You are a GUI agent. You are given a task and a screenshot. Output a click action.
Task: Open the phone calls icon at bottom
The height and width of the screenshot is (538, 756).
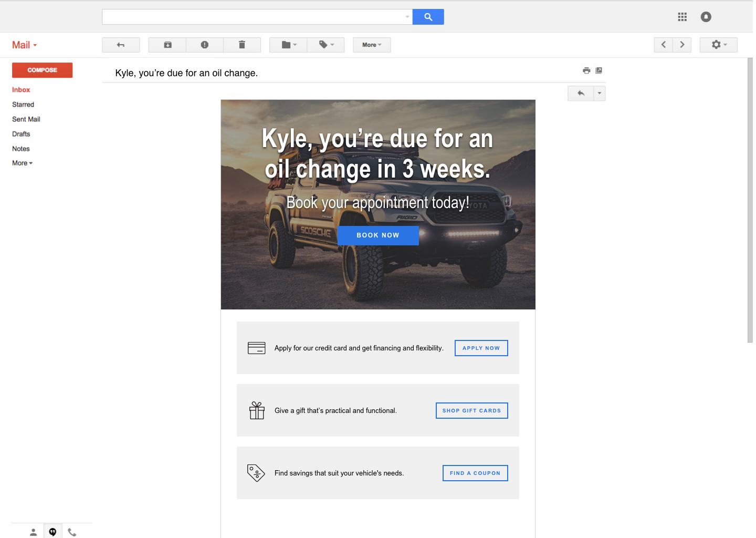pos(72,532)
